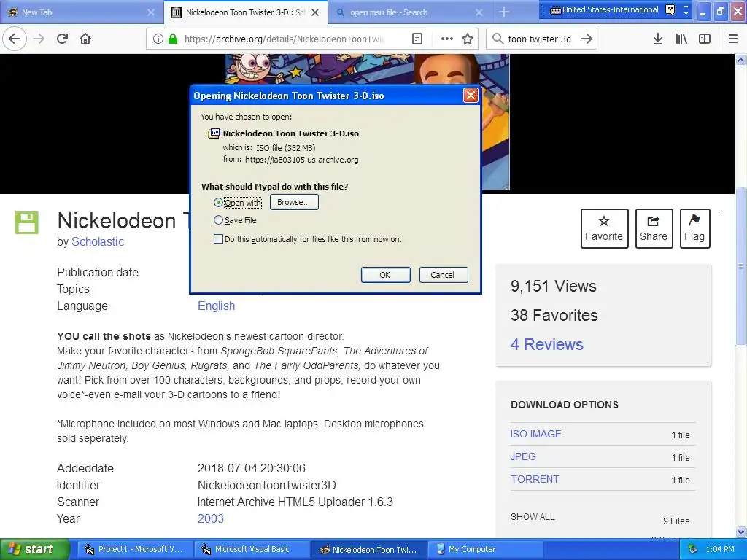Click the 1:04 PM taskbar clock
The width and height of the screenshot is (747, 560).
720,549
